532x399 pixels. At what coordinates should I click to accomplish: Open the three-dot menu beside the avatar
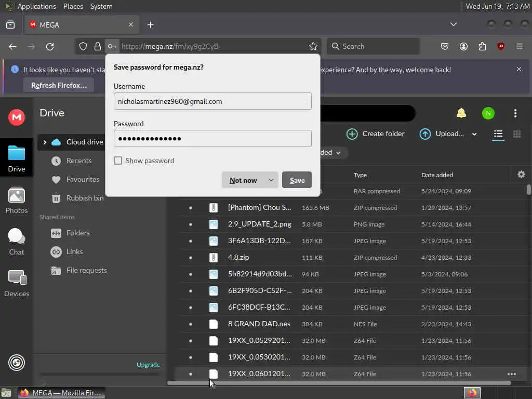pos(515,113)
